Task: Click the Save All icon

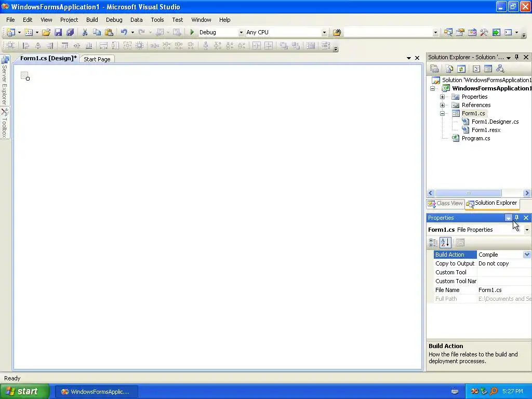Action: pyautogui.click(x=70, y=32)
